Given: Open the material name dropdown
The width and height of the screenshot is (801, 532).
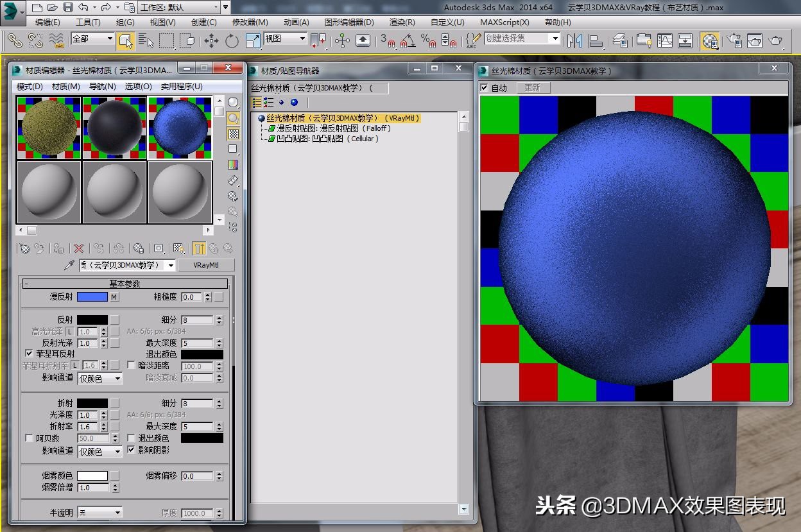Looking at the screenshot, I should point(170,265).
